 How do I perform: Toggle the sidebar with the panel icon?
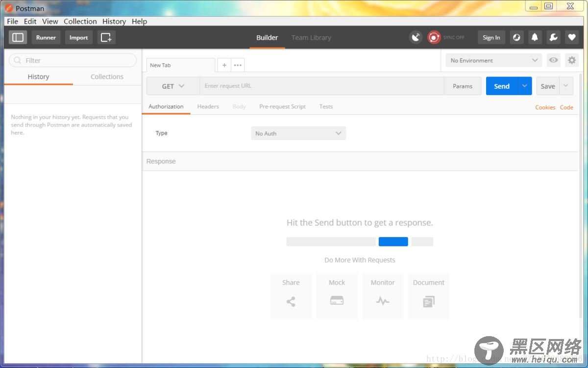18,37
